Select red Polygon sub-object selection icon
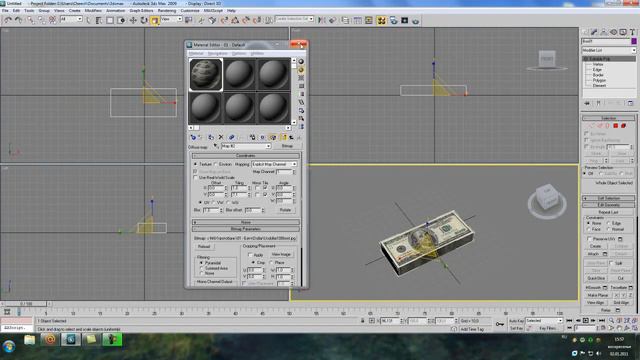 (616, 126)
